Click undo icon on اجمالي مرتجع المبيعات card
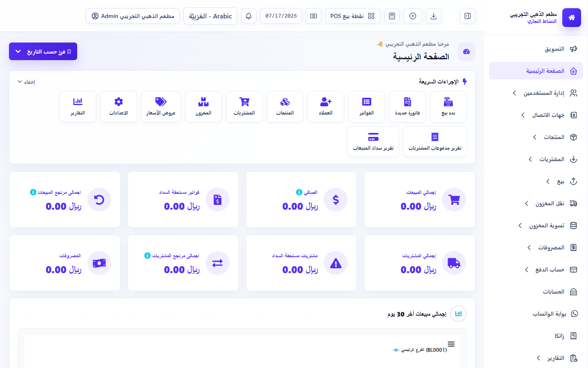The width and height of the screenshot is (588, 368). tap(99, 200)
